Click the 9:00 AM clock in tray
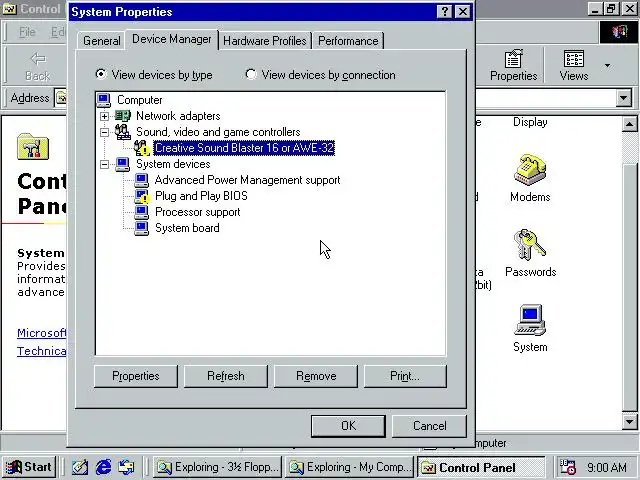The image size is (640, 480). (x=607, y=467)
